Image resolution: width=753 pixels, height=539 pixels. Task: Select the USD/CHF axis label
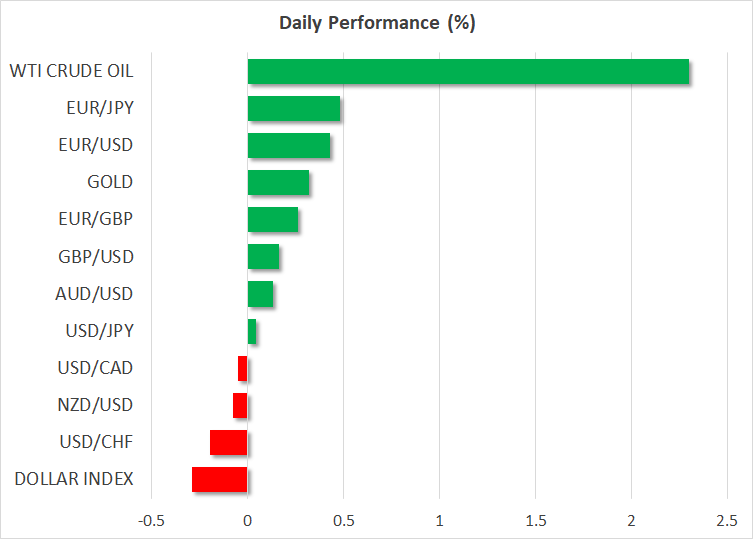(95, 442)
